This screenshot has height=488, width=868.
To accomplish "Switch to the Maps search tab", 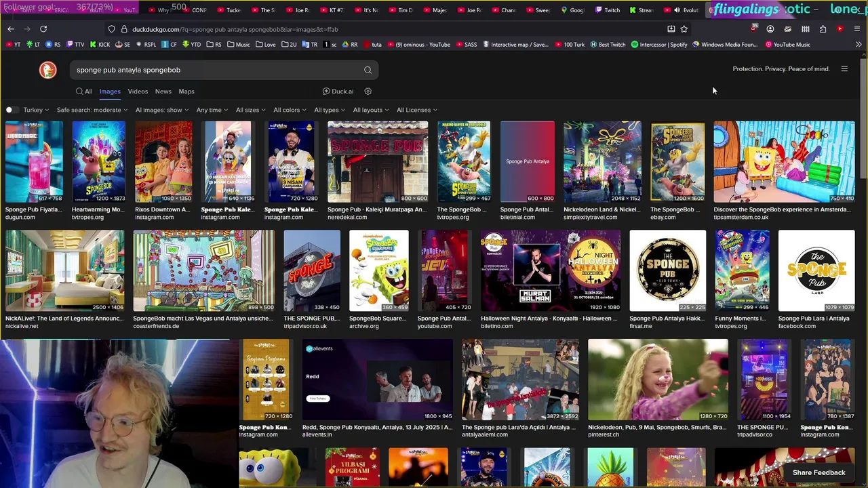I will (x=186, y=91).
